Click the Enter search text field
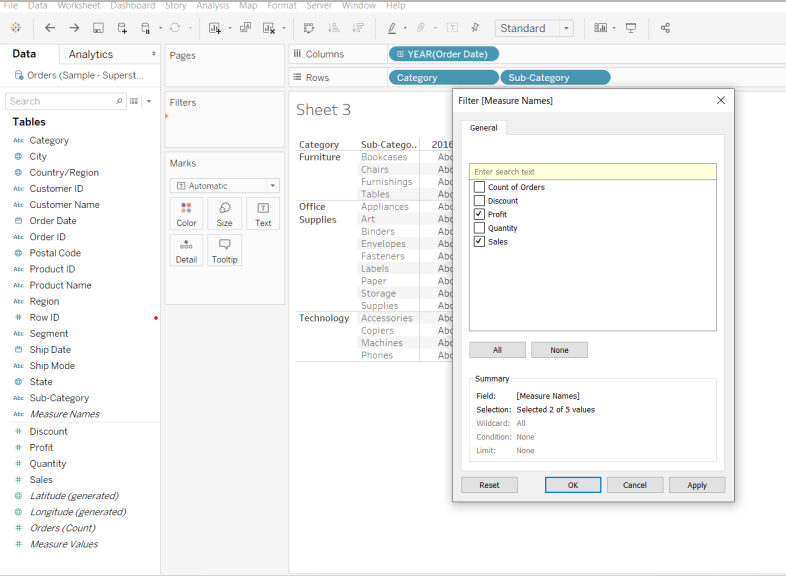The image size is (786, 576). click(x=593, y=171)
